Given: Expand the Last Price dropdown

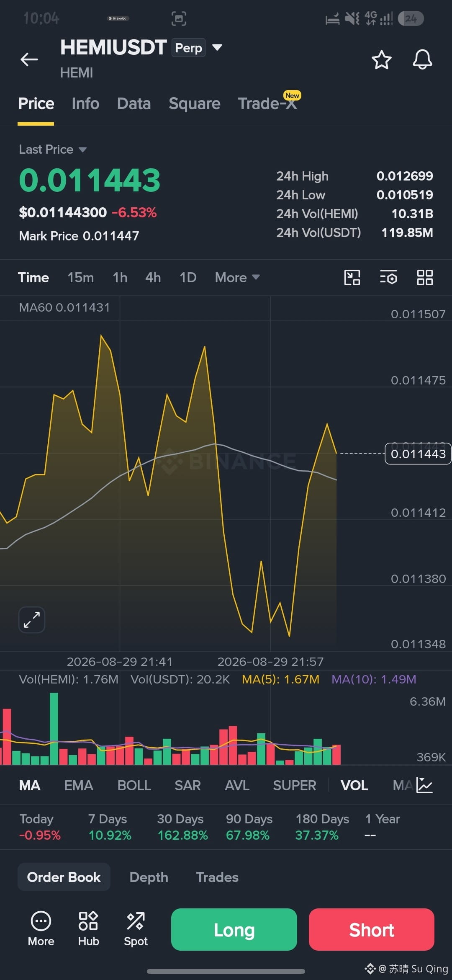Looking at the screenshot, I should coord(53,150).
